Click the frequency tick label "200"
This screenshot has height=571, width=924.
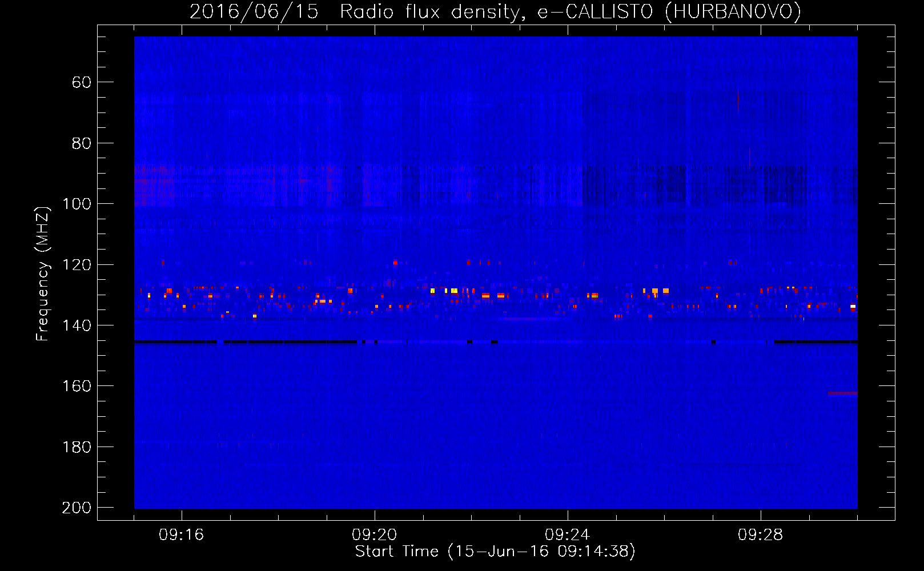pos(77,508)
